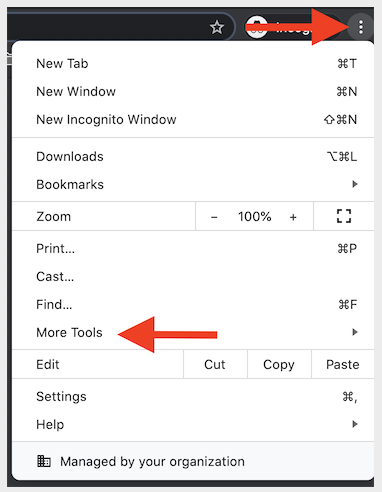
Task: Expand the Help submenu arrow
Action: [x=355, y=424]
